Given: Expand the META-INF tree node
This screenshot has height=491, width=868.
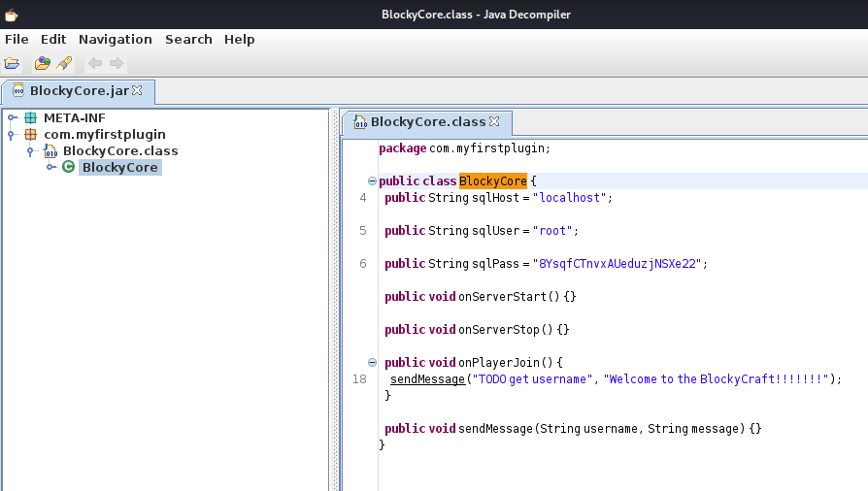Looking at the screenshot, I should tap(13, 118).
